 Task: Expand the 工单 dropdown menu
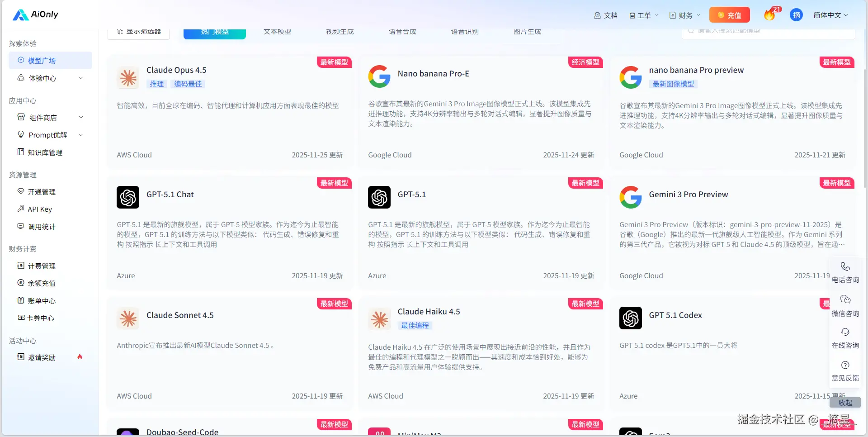(x=644, y=15)
